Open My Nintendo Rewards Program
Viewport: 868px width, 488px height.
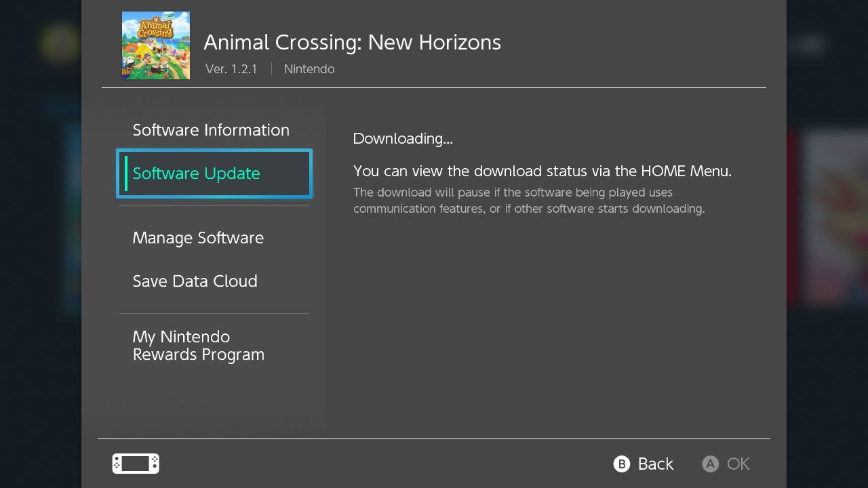click(x=198, y=346)
